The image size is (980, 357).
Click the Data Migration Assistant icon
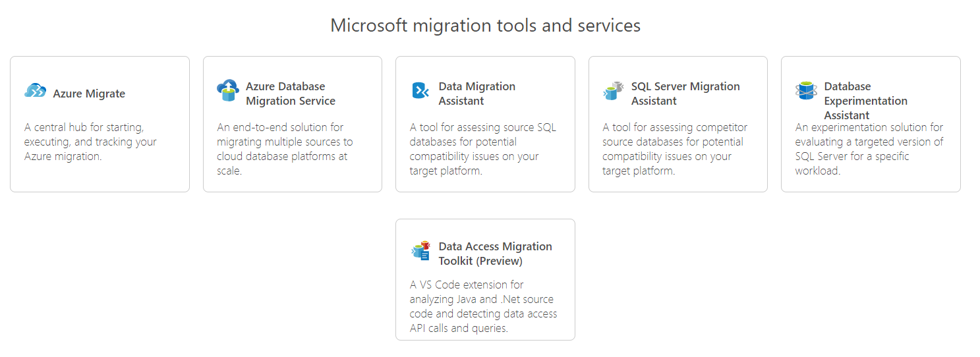pyautogui.click(x=420, y=91)
